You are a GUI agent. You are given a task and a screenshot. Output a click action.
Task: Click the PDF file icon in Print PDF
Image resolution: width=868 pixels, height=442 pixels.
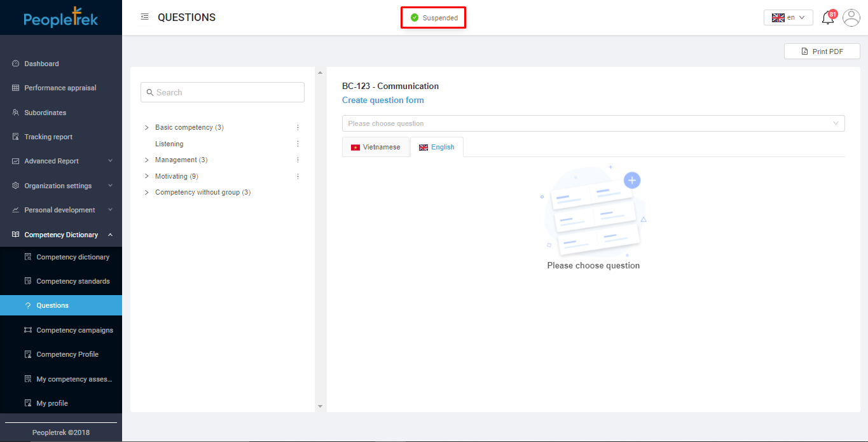point(805,52)
